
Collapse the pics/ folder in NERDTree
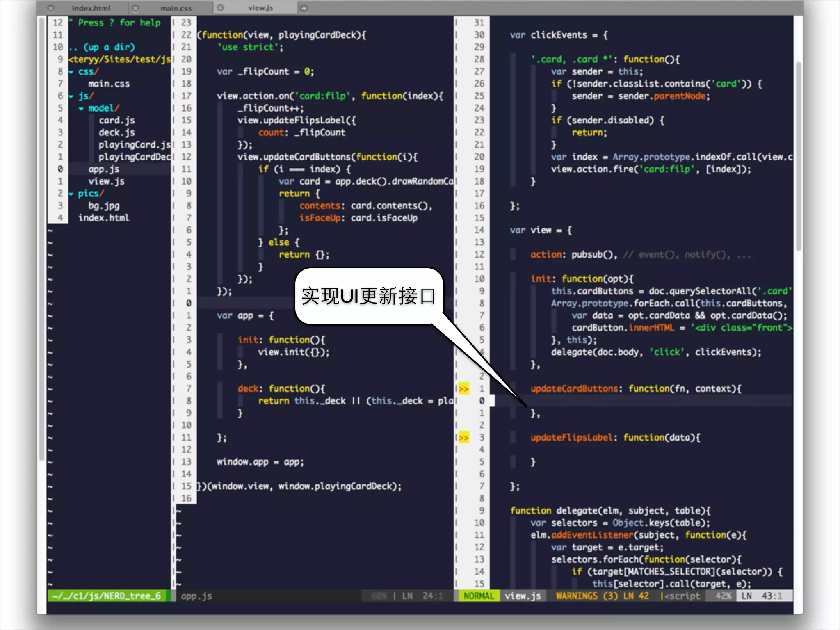71,194
